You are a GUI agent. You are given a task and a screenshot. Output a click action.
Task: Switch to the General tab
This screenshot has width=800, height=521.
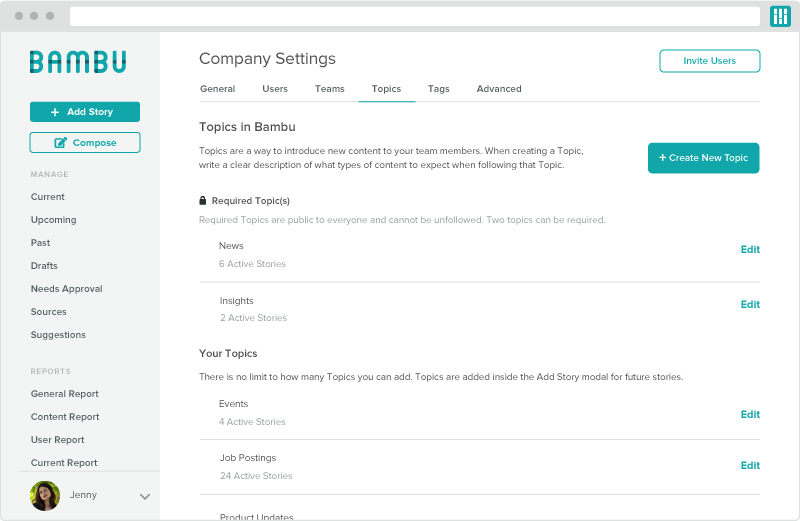(217, 89)
